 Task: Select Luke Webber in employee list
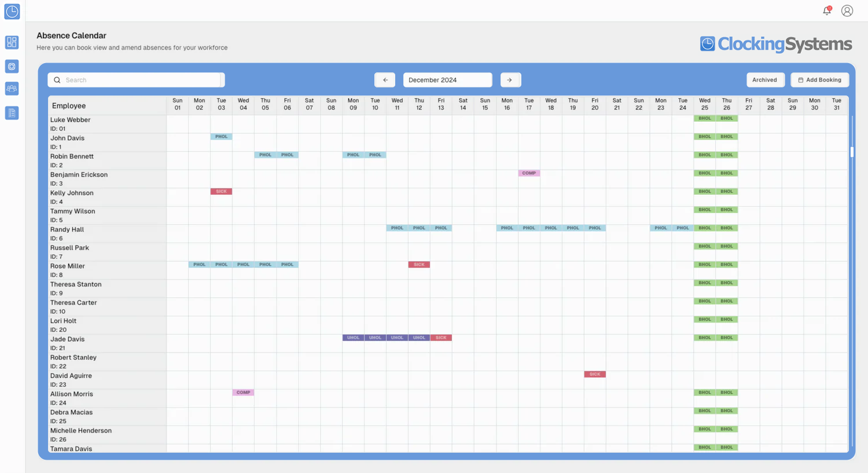click(71, 120)
